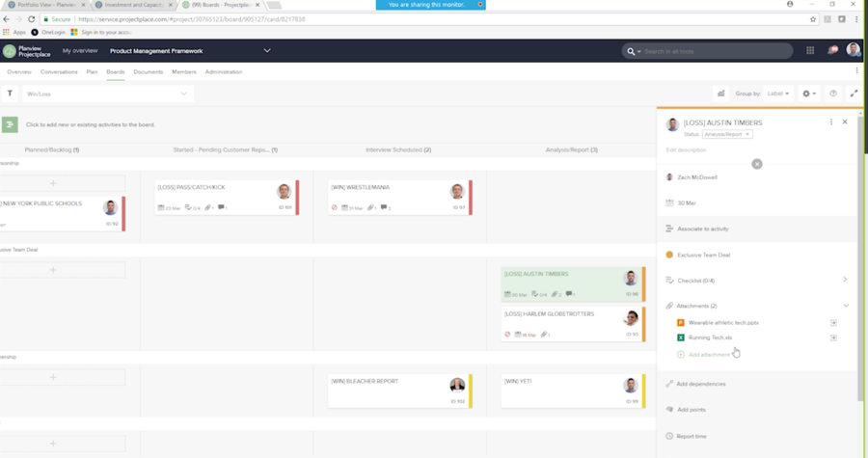Click the due date calendar icon
Image resolution: width=868 pixels, height=458 pixels.
(x=669, y=203)
